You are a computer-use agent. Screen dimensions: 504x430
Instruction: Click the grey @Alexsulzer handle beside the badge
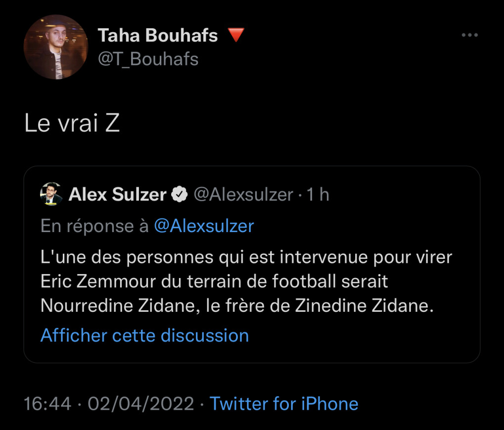pos(243,195)
